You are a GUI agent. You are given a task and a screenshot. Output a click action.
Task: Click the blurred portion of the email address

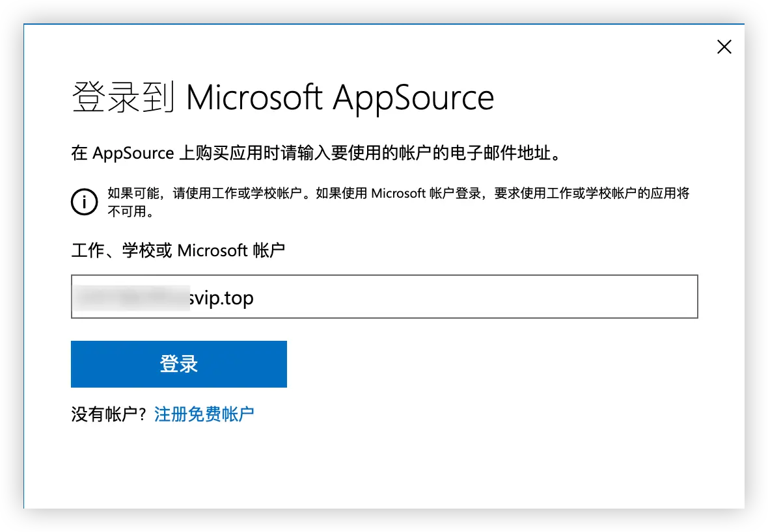point(131,298)
